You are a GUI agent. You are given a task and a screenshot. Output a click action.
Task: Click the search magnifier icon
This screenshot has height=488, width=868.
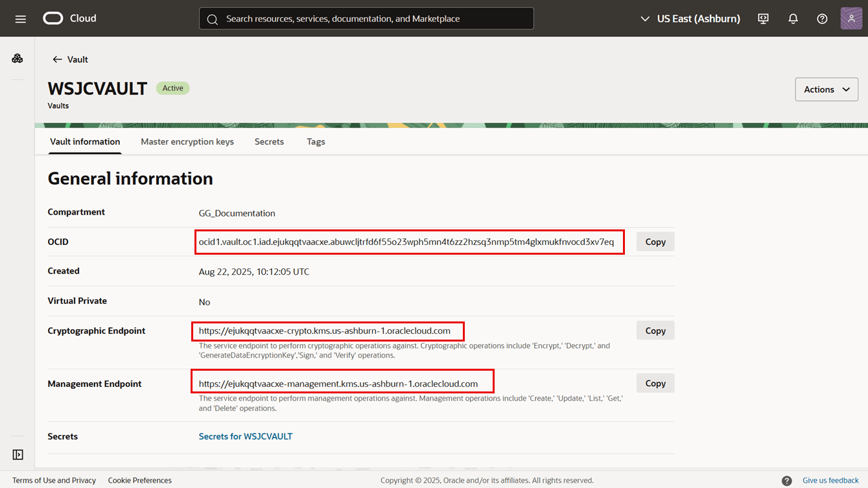point(212,18)
